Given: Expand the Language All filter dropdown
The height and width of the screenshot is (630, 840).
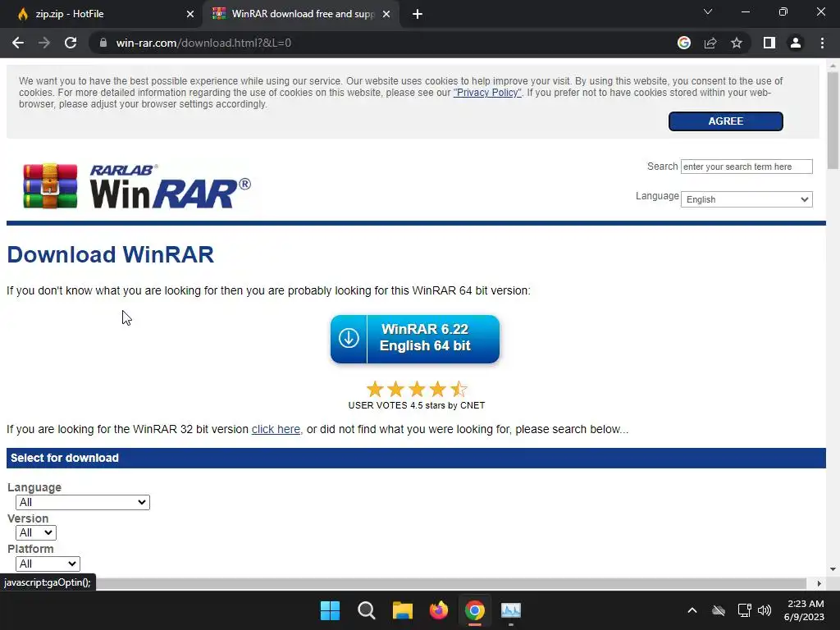Looking at the screenshot, I should coord(83,503).
